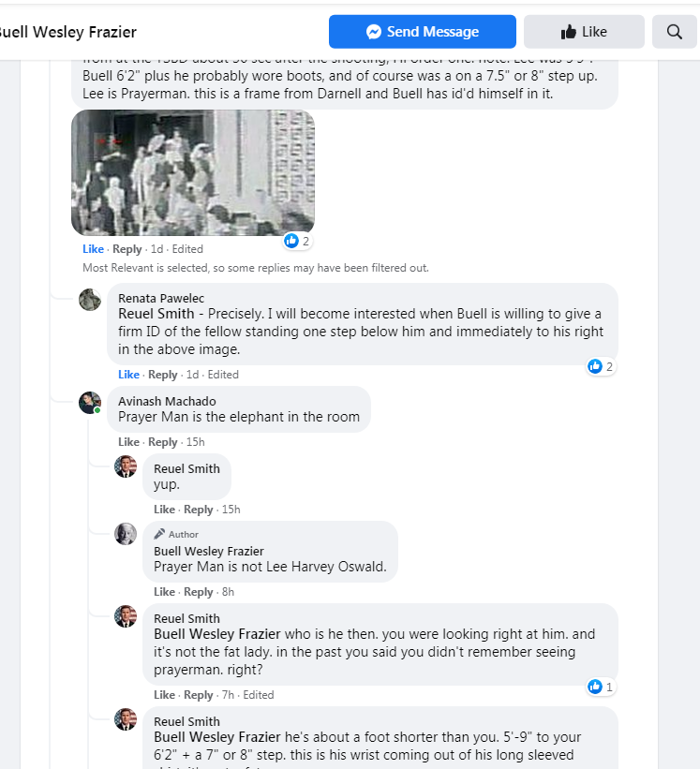Open Renata Pawelec's profile name link
The height and width of the screenshot is (769, 700).
[161, 298]
